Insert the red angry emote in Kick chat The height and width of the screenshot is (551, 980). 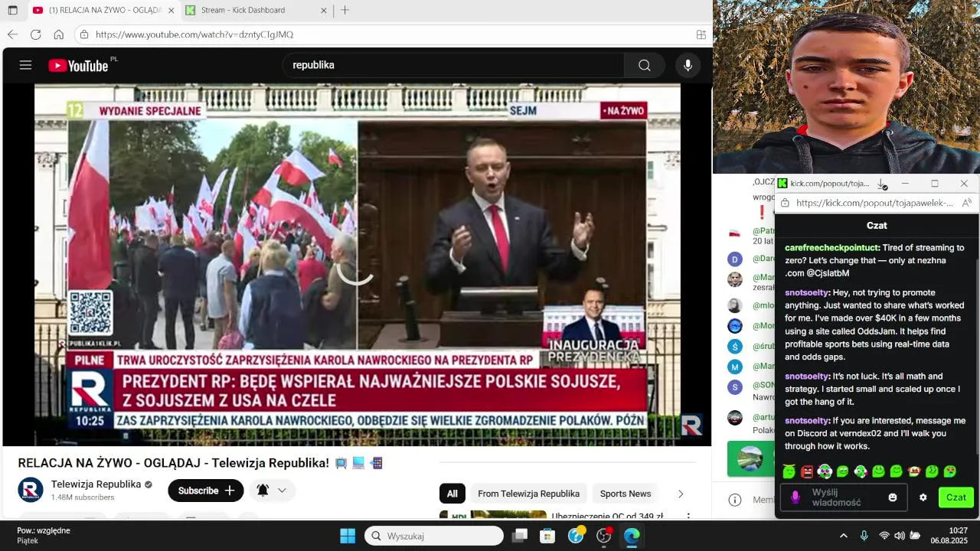coord(807,471)
